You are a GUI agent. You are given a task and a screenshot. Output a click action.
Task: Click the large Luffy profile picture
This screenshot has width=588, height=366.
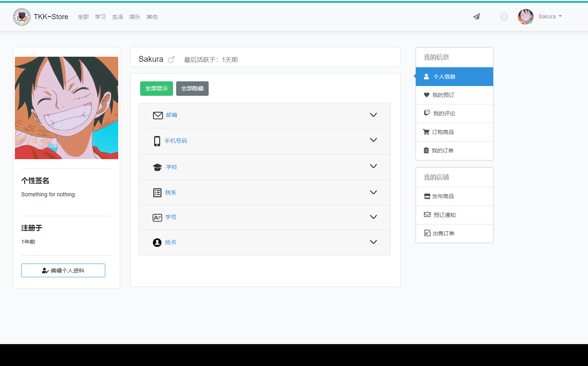pos(67,108)
